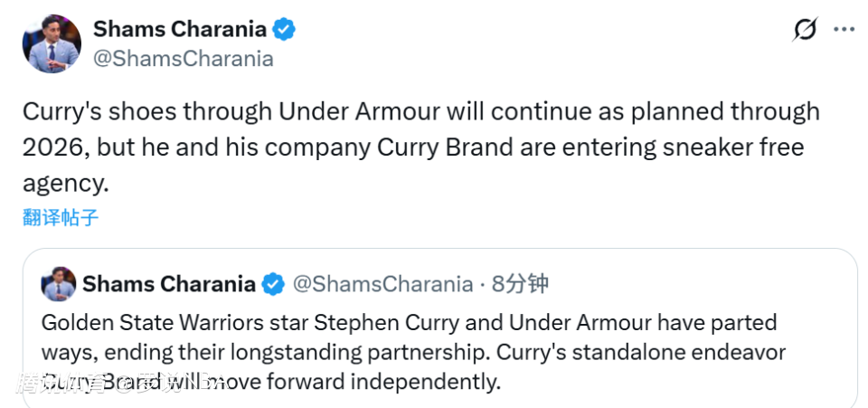Click the watermark text in the bottom-left corner
The height and width of the screenshot is (408, 868).
click(x=108, y=383)
